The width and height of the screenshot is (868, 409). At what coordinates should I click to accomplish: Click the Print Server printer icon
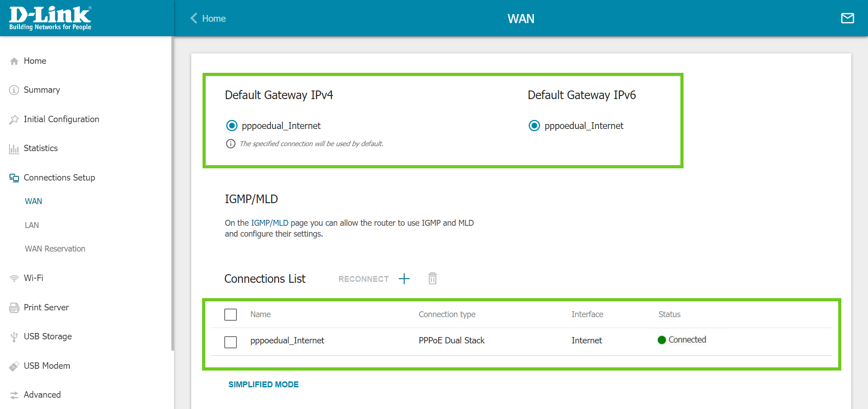[14, 308]
